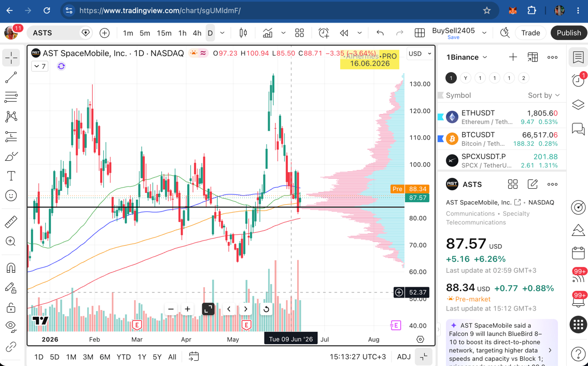Toggle ADJ adjusted price data
The width and height of the screenshot is (588, 366).
pyautogui.click(x=404, y=357)
